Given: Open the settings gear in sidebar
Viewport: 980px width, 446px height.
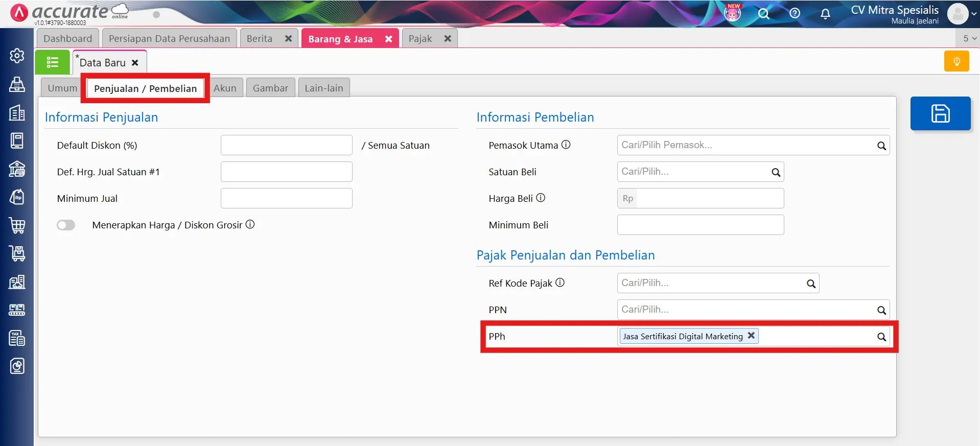Looking at the screenshot, I should pos(17,56).
